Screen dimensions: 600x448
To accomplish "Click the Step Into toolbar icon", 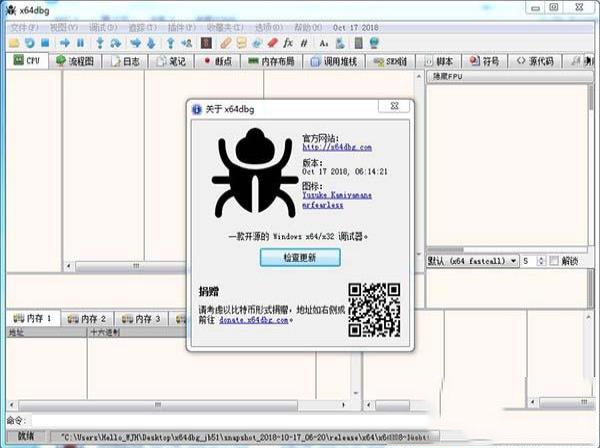I will coord(100,43).
